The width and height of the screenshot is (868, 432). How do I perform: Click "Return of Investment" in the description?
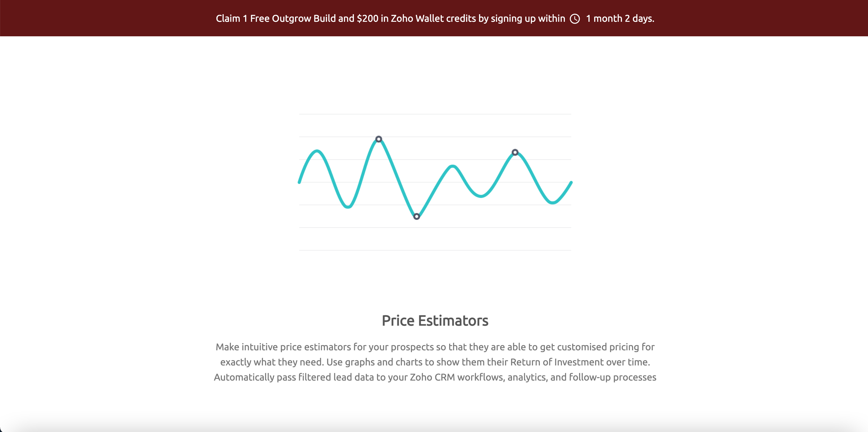(x=557, y=362)
